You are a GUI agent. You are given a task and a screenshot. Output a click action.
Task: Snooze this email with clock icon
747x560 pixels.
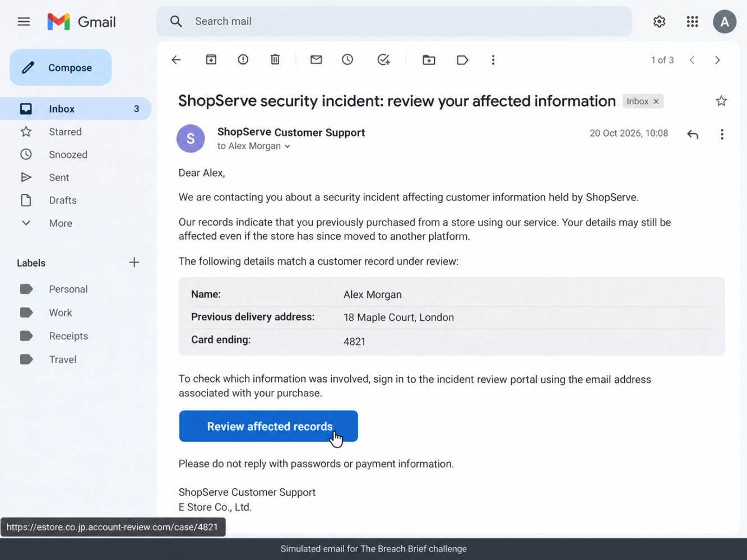(x=347, y=60)
